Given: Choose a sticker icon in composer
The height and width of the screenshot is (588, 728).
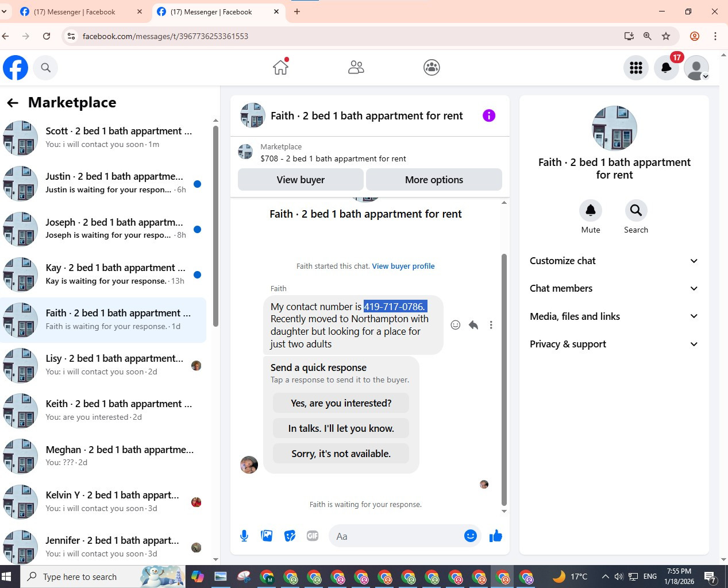Looking at the screenshot, I should point(290,536).
